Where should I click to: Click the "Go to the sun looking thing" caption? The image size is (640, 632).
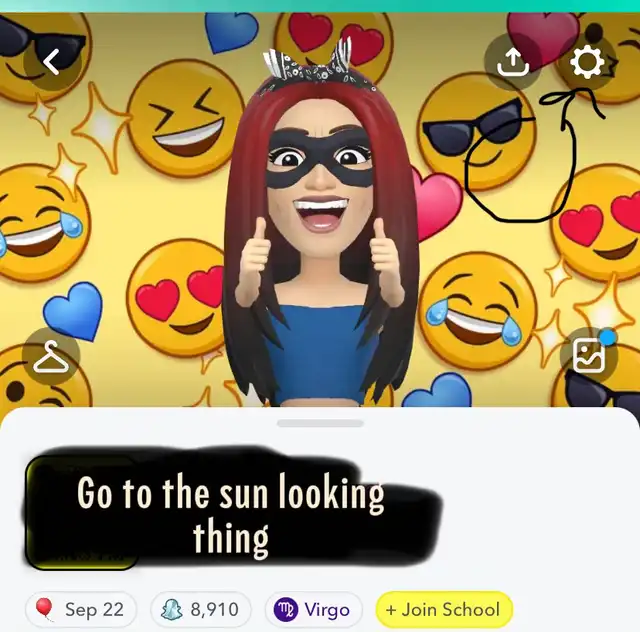(x=231, y=515)
